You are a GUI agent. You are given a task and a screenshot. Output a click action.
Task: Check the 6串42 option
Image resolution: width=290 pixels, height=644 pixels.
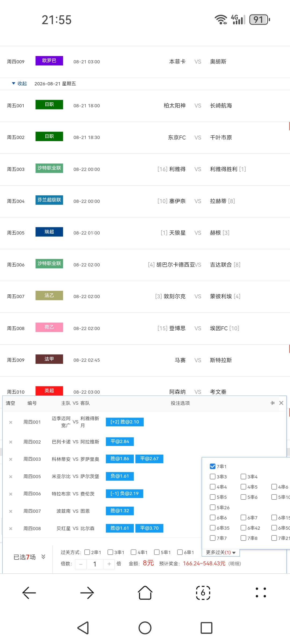click(243, 528)
